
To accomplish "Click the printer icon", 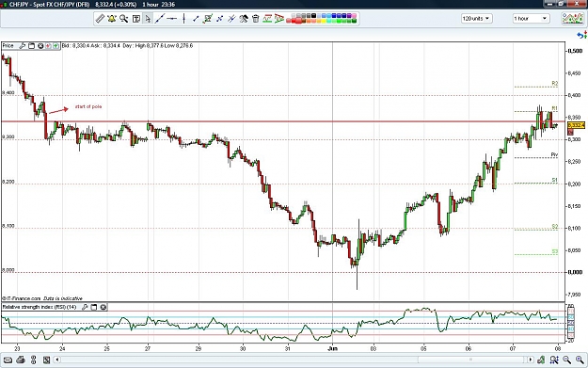I will pos(21,360).
